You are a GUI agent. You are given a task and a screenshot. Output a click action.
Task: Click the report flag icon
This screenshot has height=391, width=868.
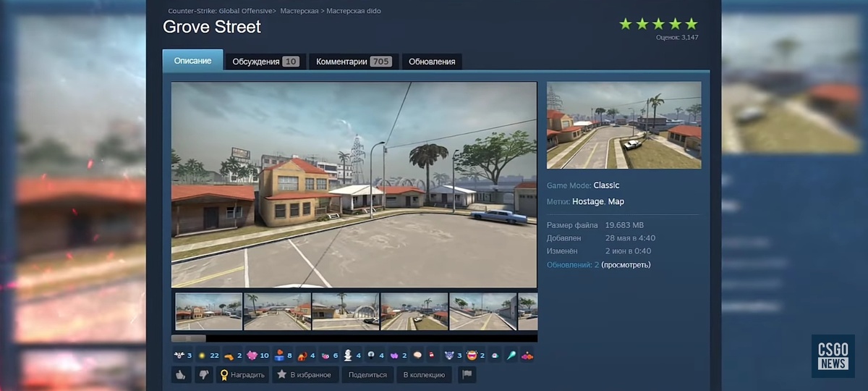click(x=467, y=374)
